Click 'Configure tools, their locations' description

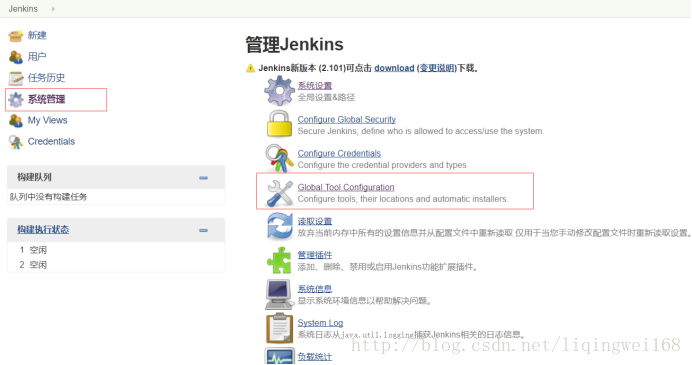point(403,199)
